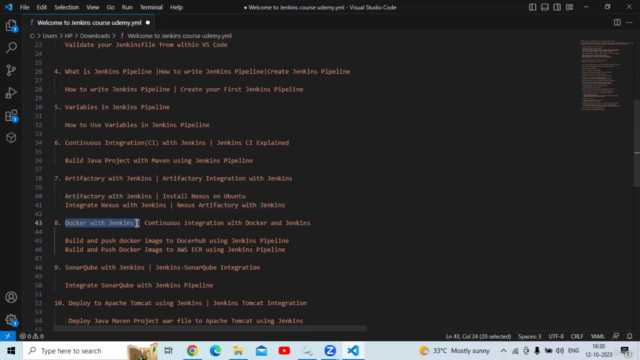Open Zoom from the taskbar

330,351
